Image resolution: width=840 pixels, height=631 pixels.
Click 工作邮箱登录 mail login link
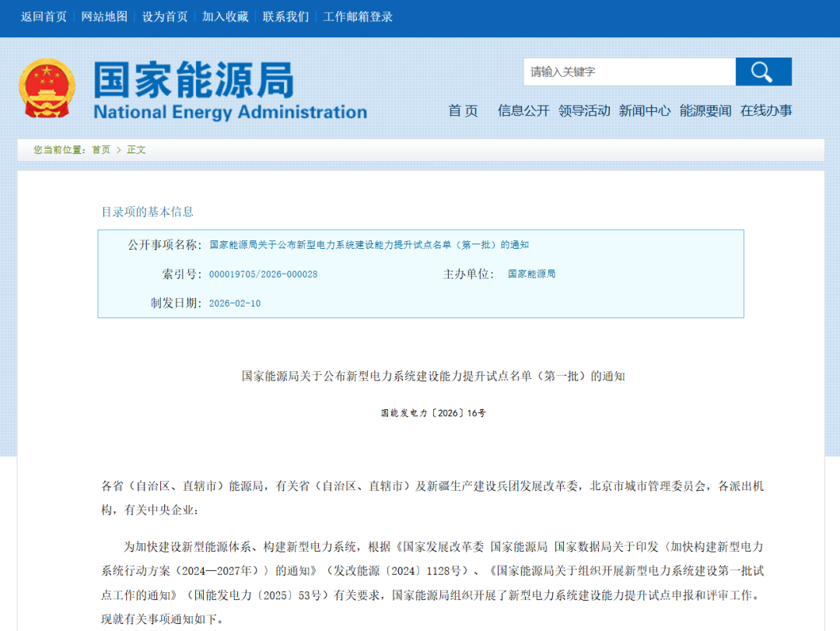(x=358, y=16)
